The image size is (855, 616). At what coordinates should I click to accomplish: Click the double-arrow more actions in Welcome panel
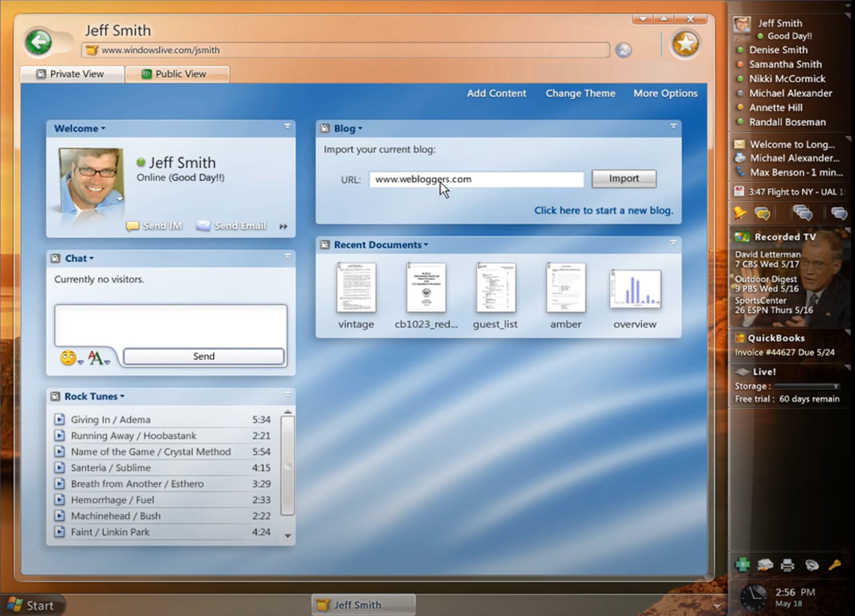283,226
